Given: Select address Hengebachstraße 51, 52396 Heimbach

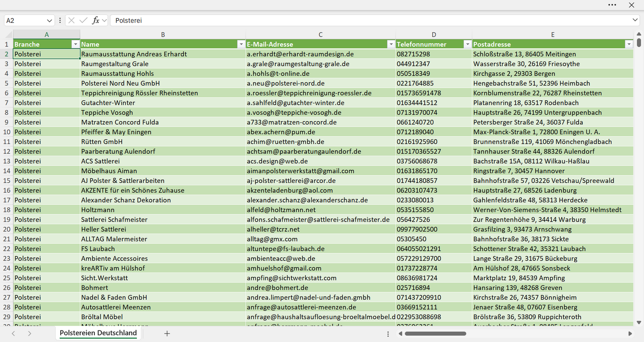Looking at the screenshot, I should pyautogui.click(x=553, y=83).
